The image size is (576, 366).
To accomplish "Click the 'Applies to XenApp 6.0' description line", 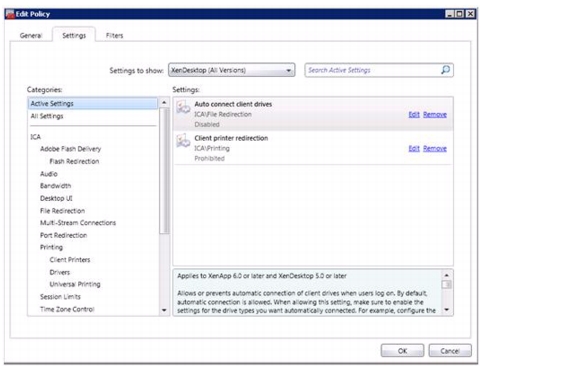I will pyautogui.click(x=262, y=276).
